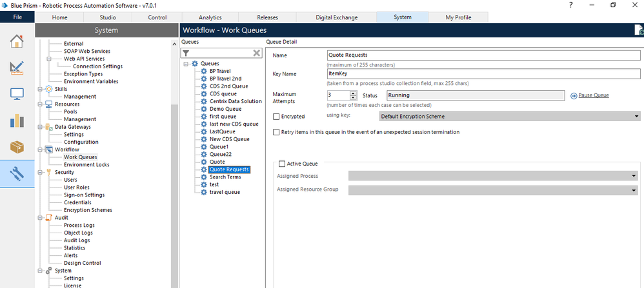Click the Audit scroll tree icon
Viewport: 644px width, 288px height.
click(x=48, y=218)
